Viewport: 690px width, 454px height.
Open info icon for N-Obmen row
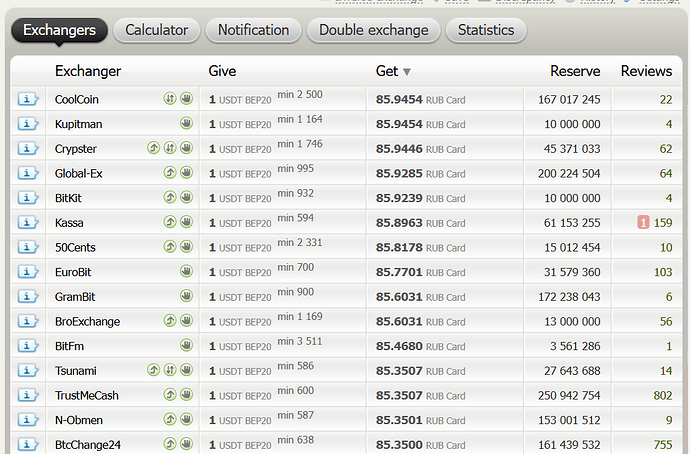(28, 419)
